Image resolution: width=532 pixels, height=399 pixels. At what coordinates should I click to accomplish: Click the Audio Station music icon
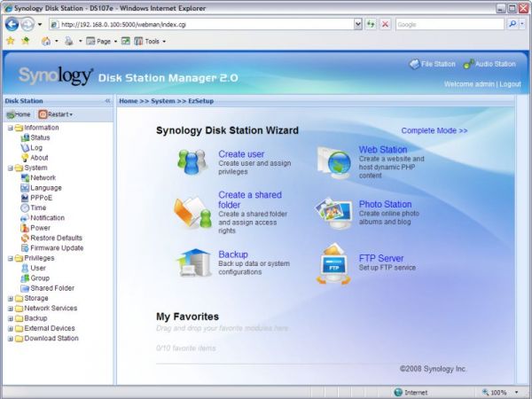point(468,64)
